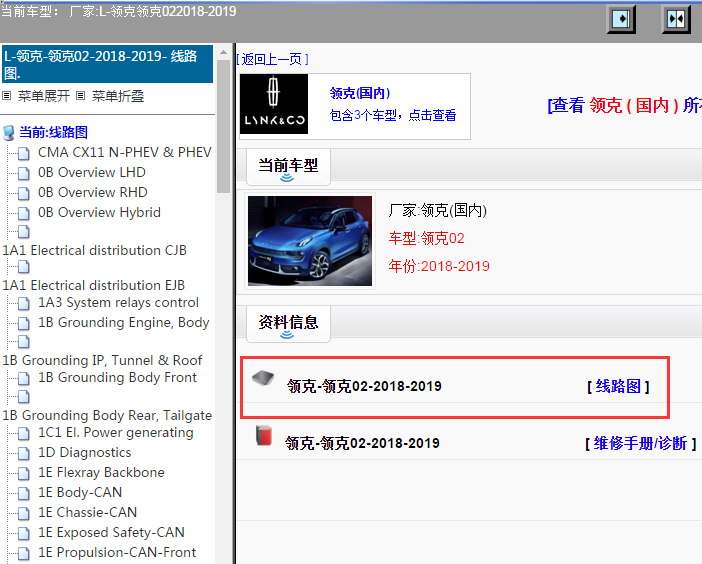Open the 维修手册/诊断 repair manual link
Viewport: 702px width, 564px height.
point(641,443)
